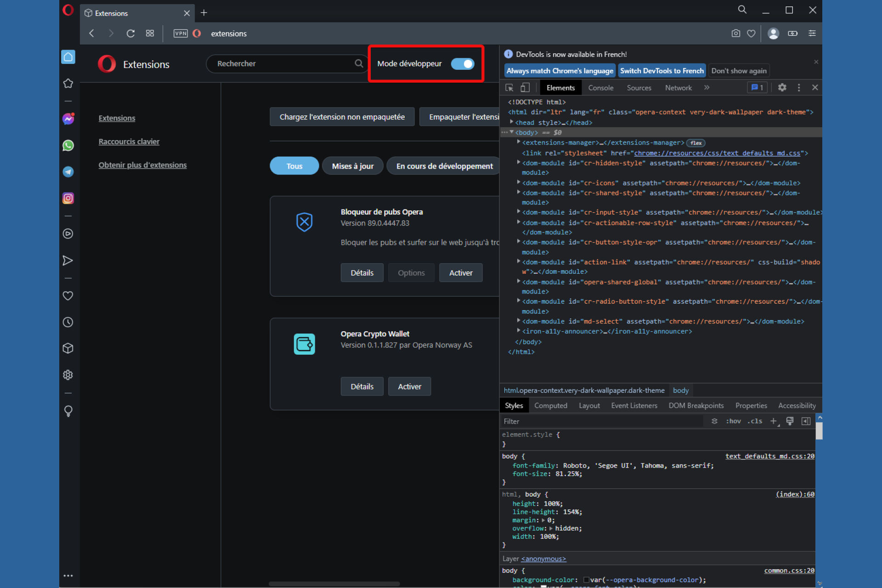Reload the extensions page

point(130,34)
